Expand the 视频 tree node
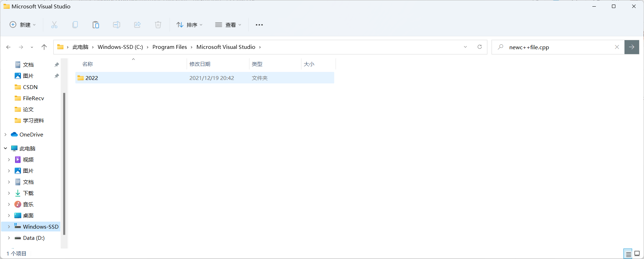The image size is (644, 259). (x=9, y=160)
